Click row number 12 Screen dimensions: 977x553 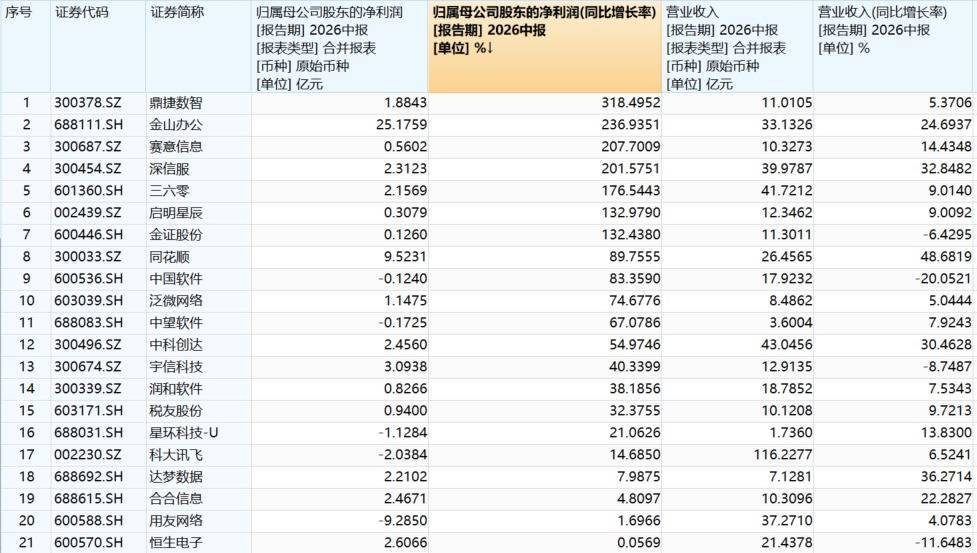26,344
